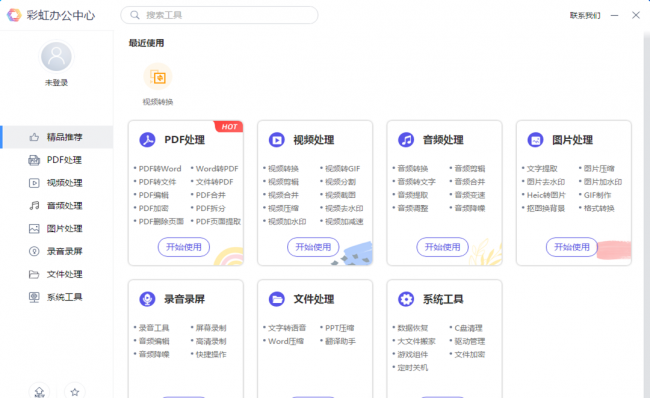The height and width of the screenshot is (398, 650).
Task: Open PDF加密 tool
Action: (x=153, y=208)
